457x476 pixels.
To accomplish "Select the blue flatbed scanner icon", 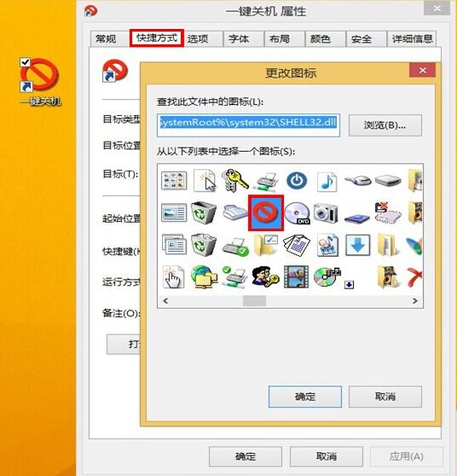I will pyautogui.click(x=357, y=218).
